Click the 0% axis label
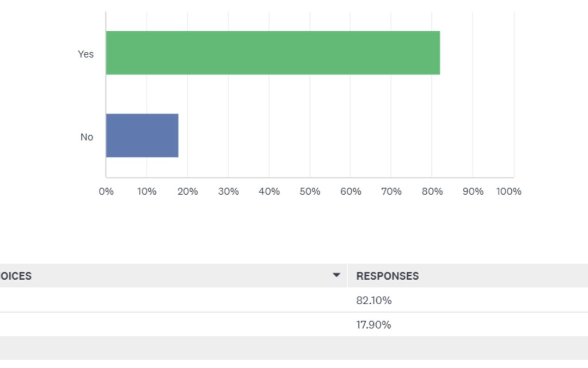 (x=106, y=191)
